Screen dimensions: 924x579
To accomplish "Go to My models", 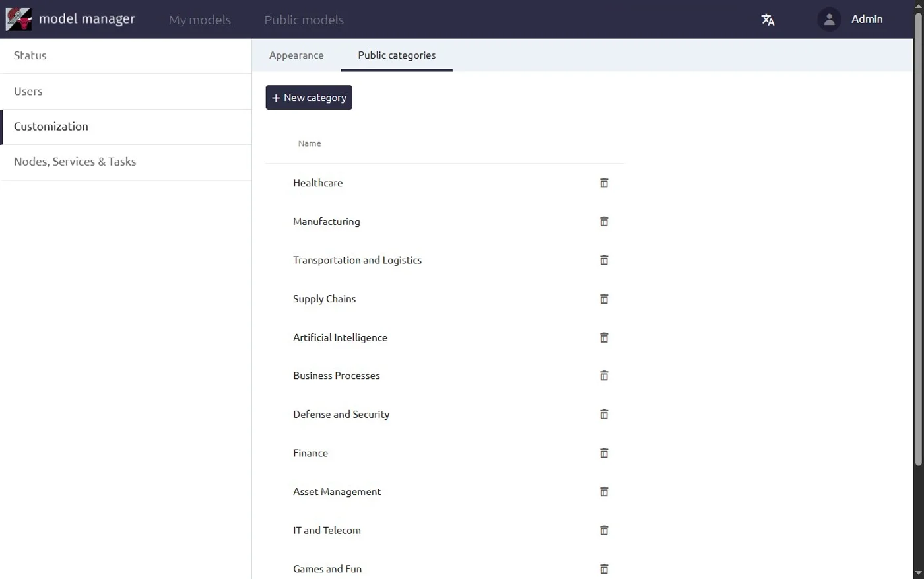I will tap(199, 20).
